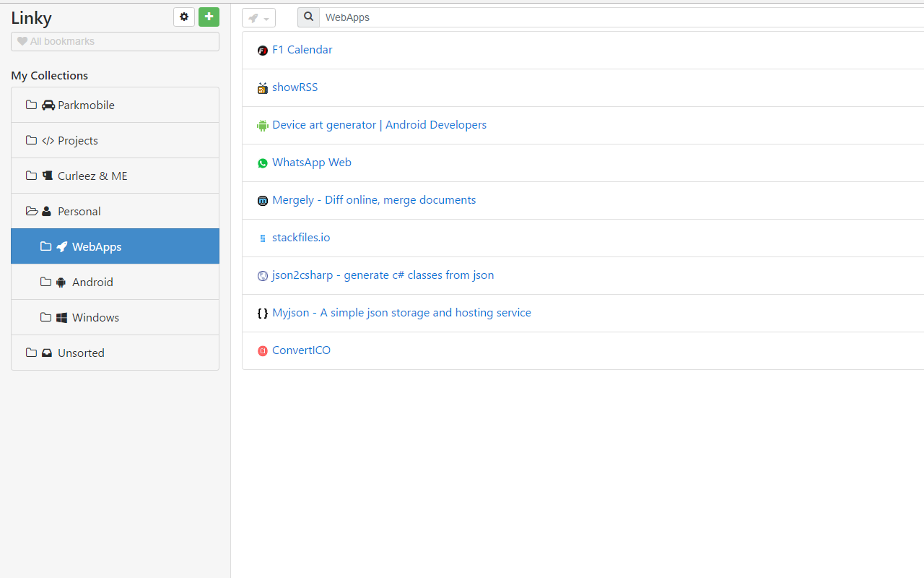The image size is (924, 578).
Task: Click folder icon of WebApps subcollection
Action: [45, 246]
